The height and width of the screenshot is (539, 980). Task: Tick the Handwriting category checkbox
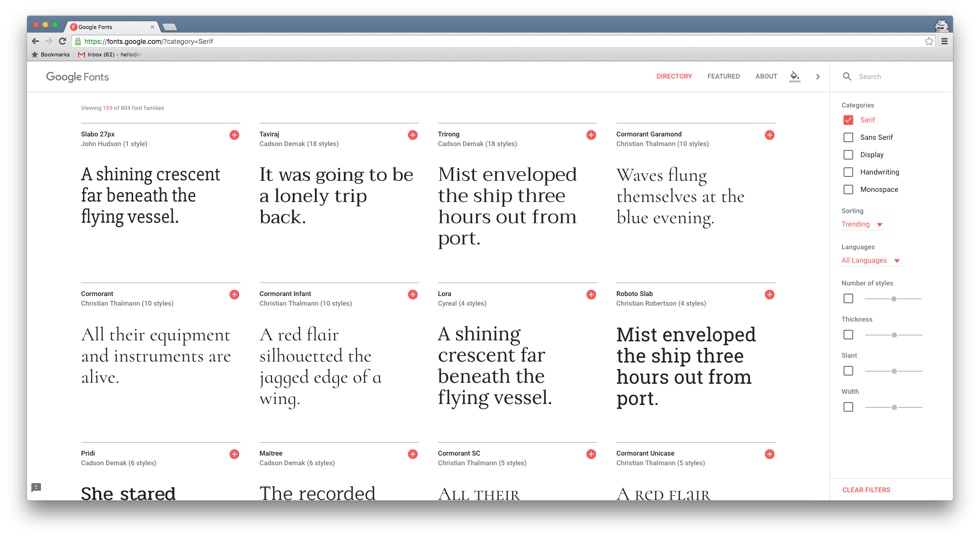click(848, 172)
